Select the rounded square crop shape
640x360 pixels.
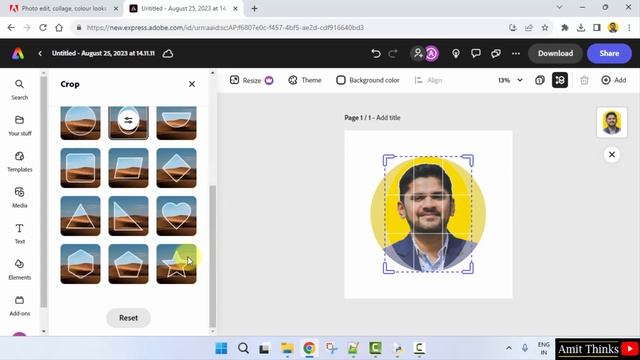tap(80, 168)
